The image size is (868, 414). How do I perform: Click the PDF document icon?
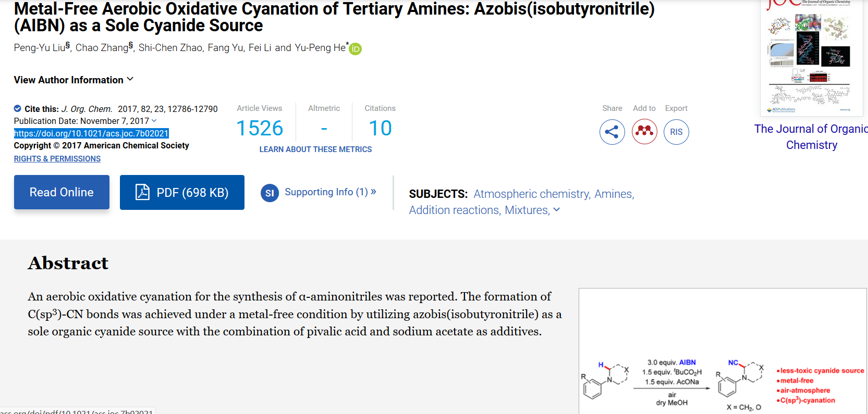pyautogui.click(x=142, y=192)
